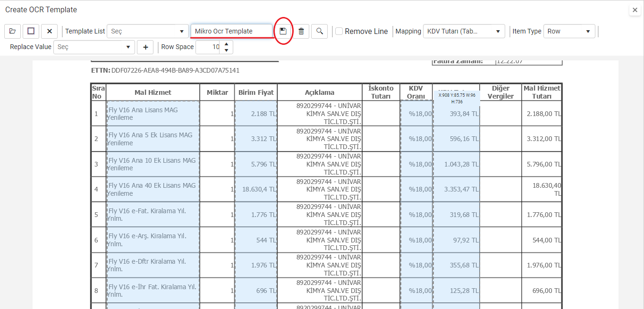This screenshot has height=309, width=644.
Task: Click the Birim Fiyat column header
Action: click(256, 92)
